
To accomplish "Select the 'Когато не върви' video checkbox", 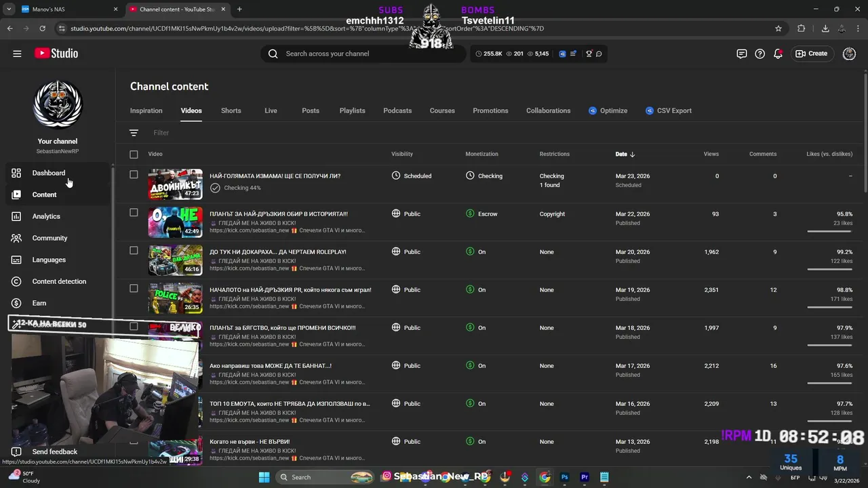I will 134,441.
